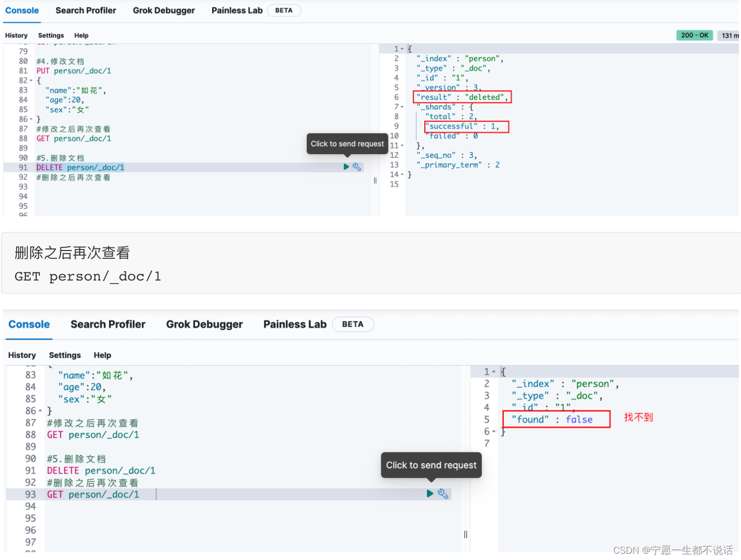Switch to Grok Debugger tab in top panel
Viewport: 741px width, 560px height.
pos(164,10)
